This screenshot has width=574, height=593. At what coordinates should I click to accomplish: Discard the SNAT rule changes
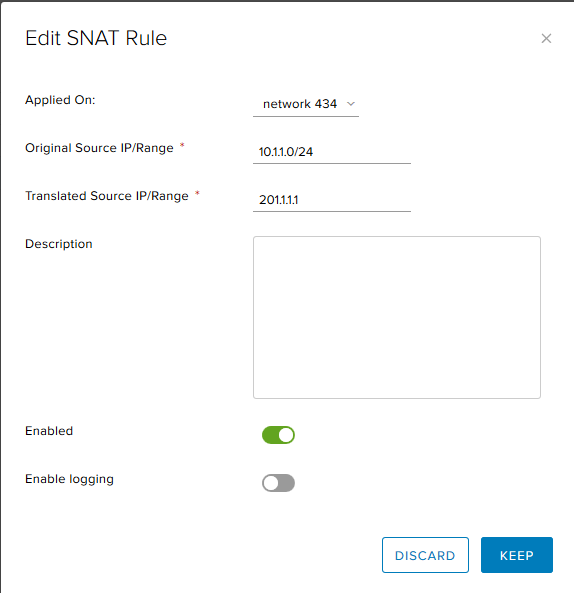click(x=425, y=555)
